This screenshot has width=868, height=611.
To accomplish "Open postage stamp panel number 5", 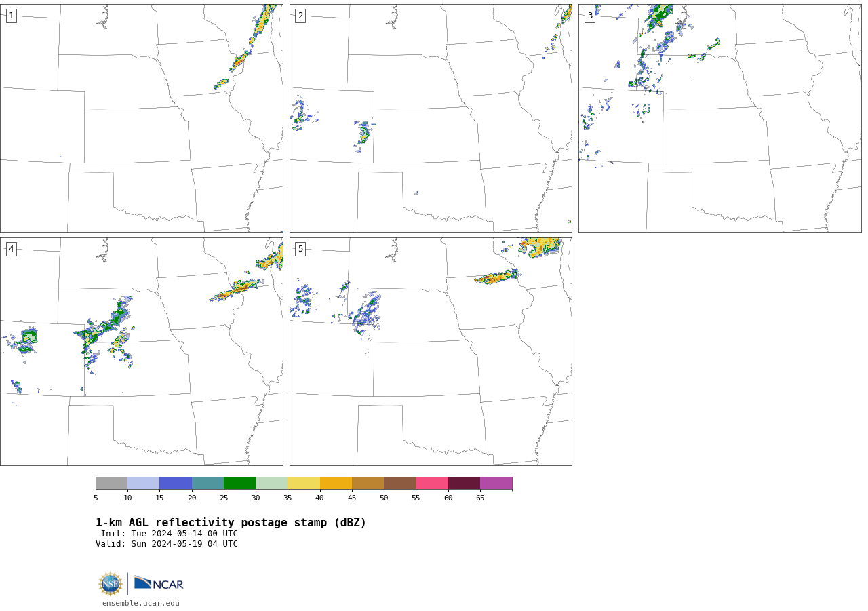I will click(431, 351).
